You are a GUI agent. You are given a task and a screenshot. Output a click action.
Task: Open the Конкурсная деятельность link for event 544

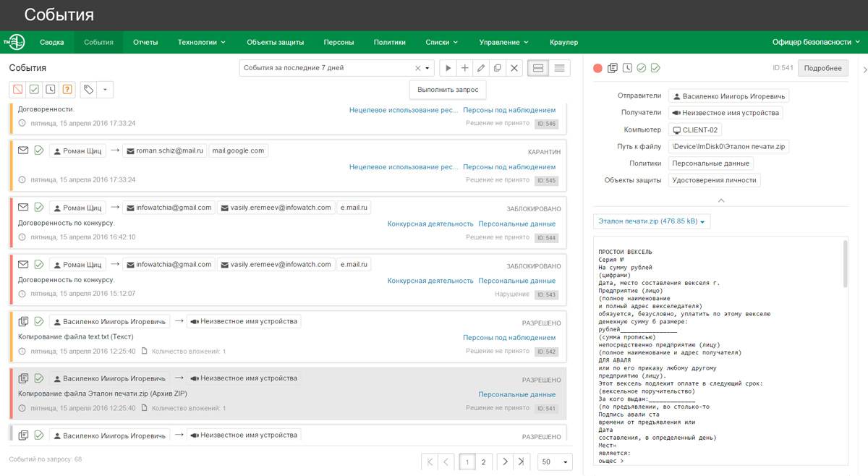430,224
